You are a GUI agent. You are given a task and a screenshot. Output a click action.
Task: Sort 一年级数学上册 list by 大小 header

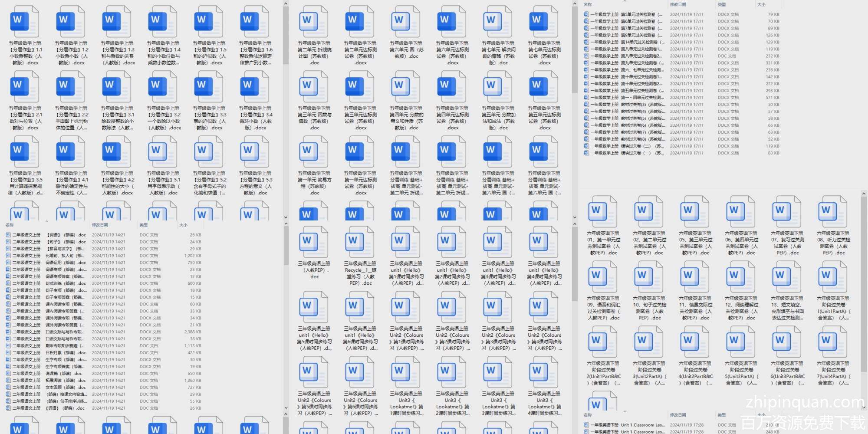coord(761,4)
